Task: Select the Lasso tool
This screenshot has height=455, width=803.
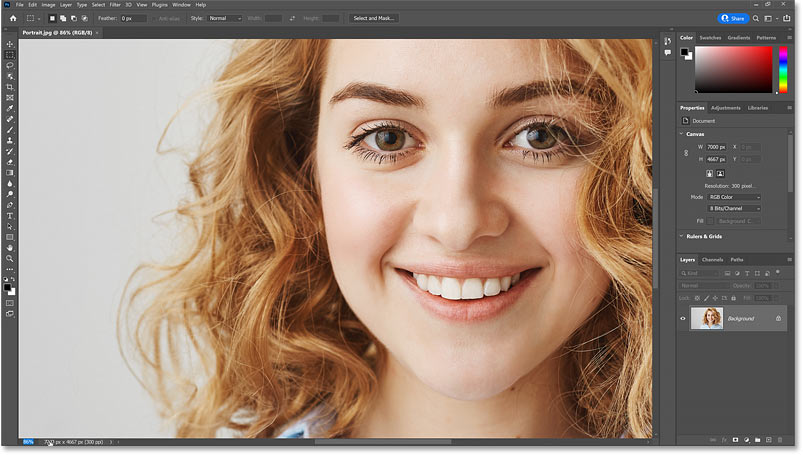Action: click(10, 66)
